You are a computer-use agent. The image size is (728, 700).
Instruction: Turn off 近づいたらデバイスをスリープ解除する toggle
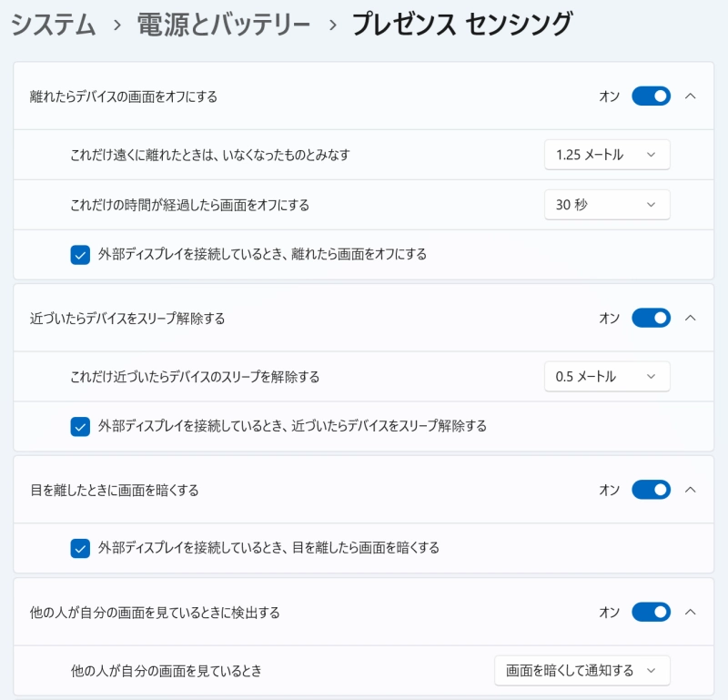651,319
